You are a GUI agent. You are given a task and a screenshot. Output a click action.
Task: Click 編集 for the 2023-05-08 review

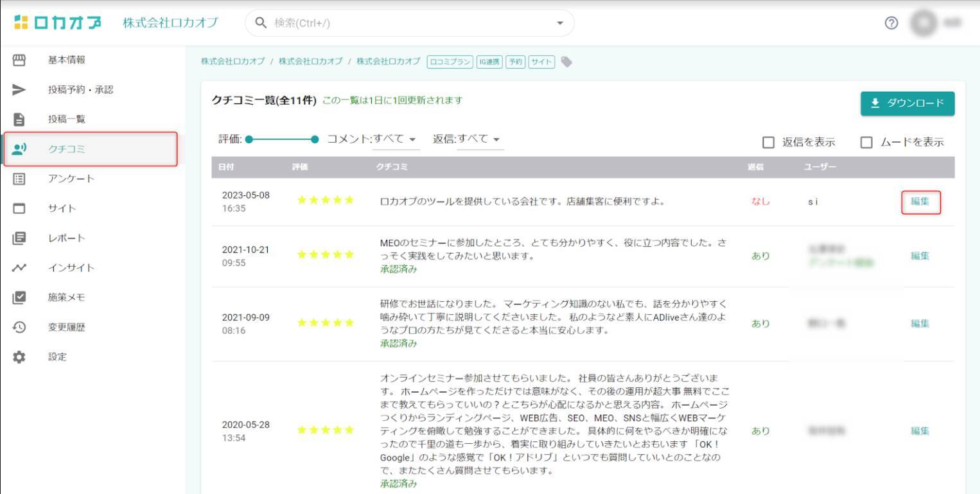click(920, 201)
